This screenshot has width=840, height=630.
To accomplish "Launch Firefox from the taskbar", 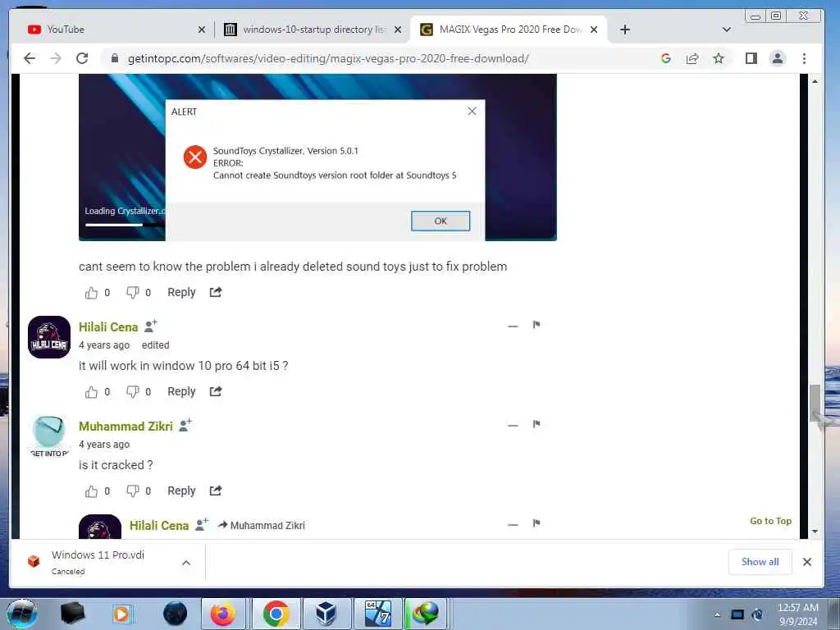I will pos(223,614).
